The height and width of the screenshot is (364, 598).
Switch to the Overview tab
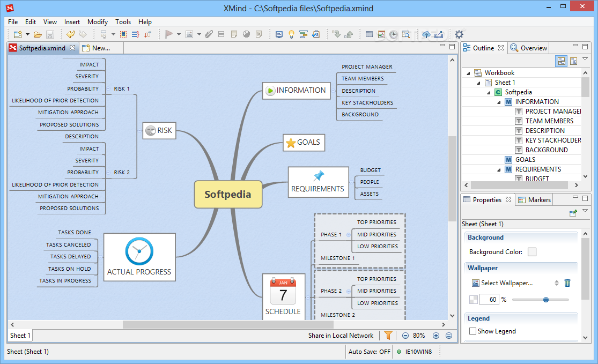pos(529,48)
